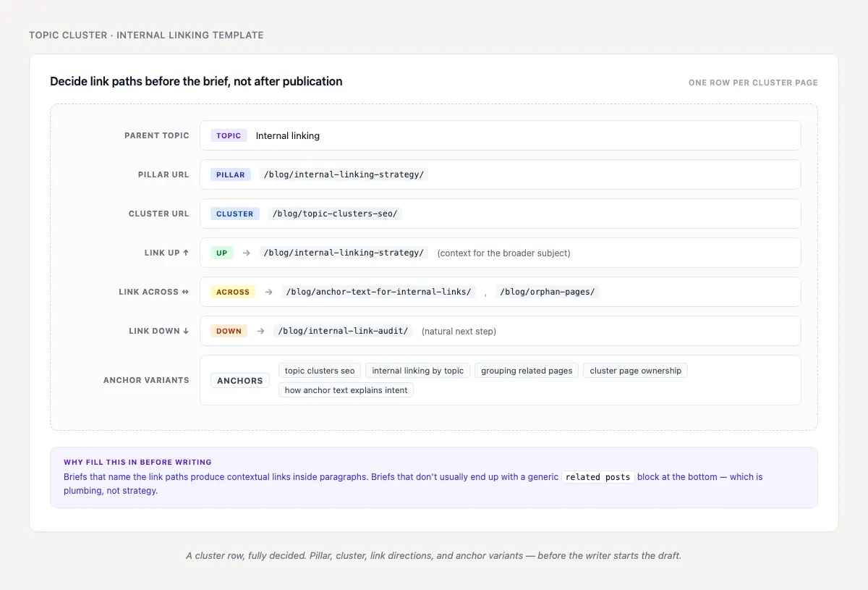Click the PARENT TOPIC row label

[x=157, y=135]
